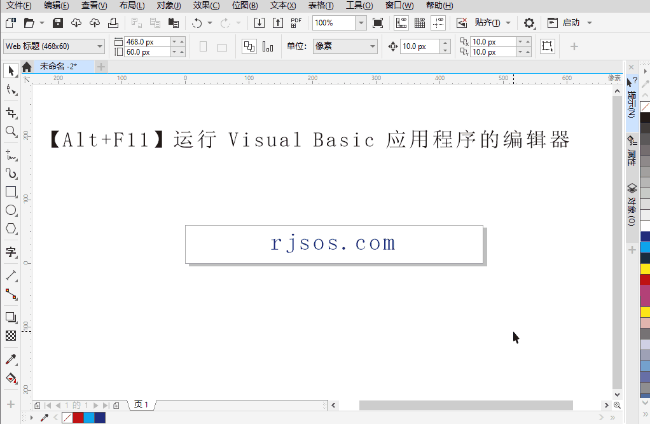Select the Pick tool
650x424 pixels.
[11, 70]
